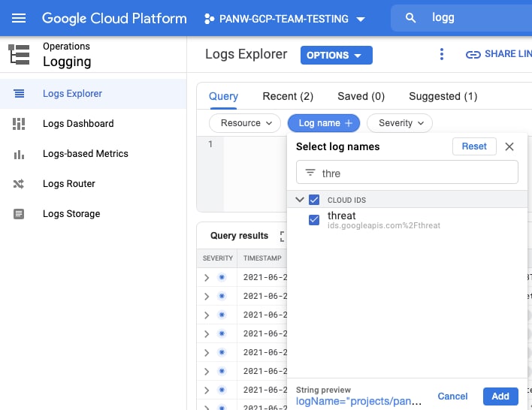Click the severity icon in first result row
This screenshot has height=410, width=532.
pyautogui.click(x=222, y=277)
